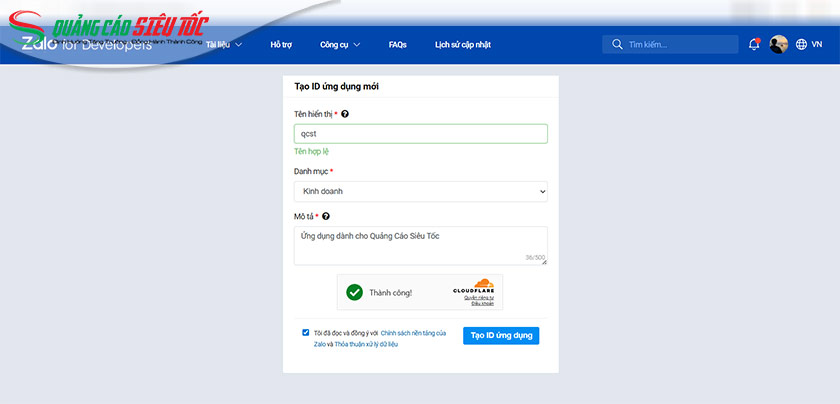Click the green Thành công verification checkmark

coord(354,292)
